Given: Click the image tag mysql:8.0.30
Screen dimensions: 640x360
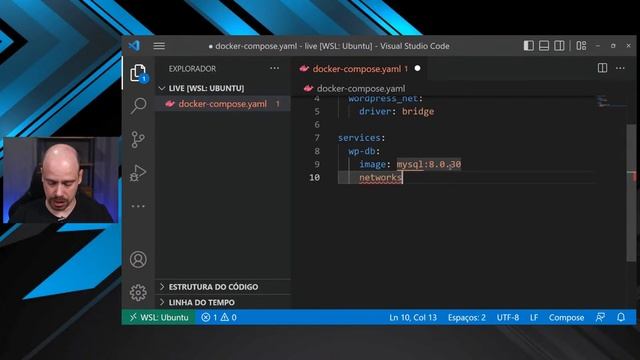Looking at the screenshot, I should (429, 164).
